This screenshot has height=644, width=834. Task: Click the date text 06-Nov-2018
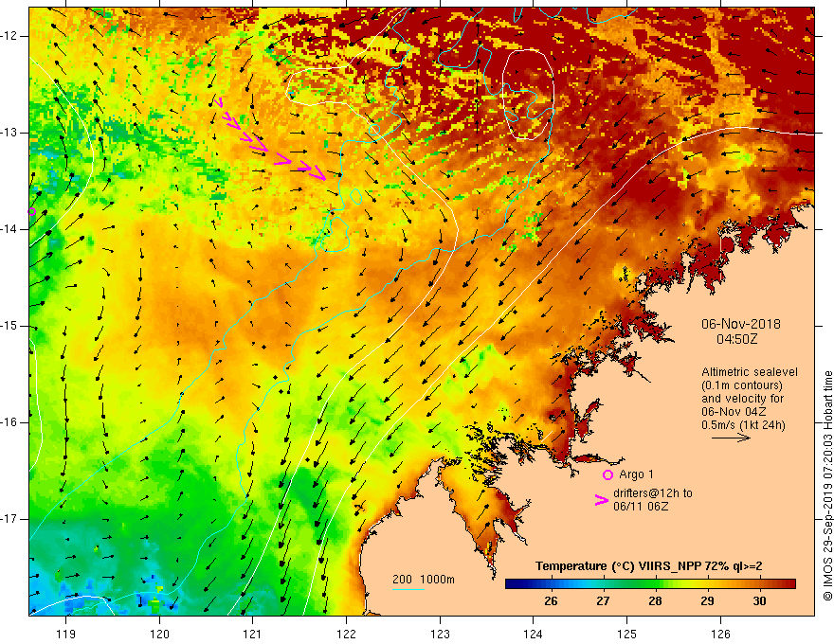click(x=741, y=324)
